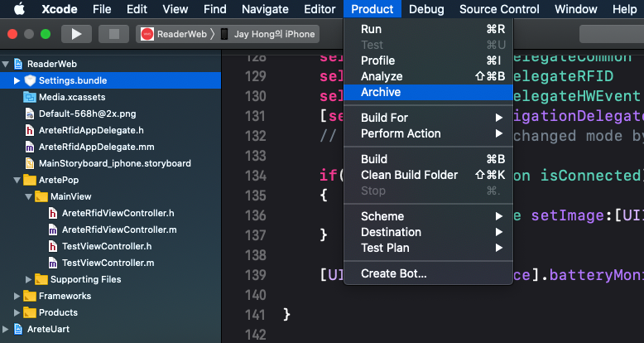This screenshot has width=644, height=343.
Task: Expand the Settings.bundle disclosure triangle
Action: 17,80
